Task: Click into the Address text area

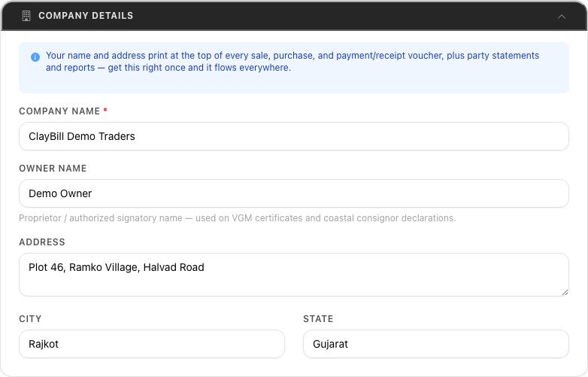Action: click(294, 275)
